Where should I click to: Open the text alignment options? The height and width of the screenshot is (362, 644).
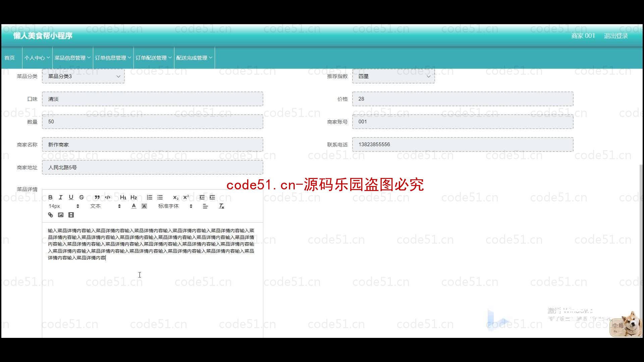point(205,206)
